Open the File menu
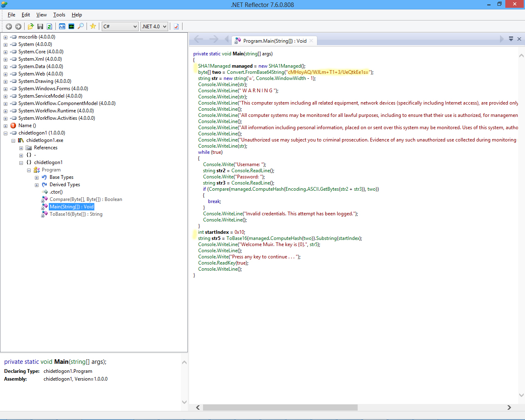 coord(11,15)
